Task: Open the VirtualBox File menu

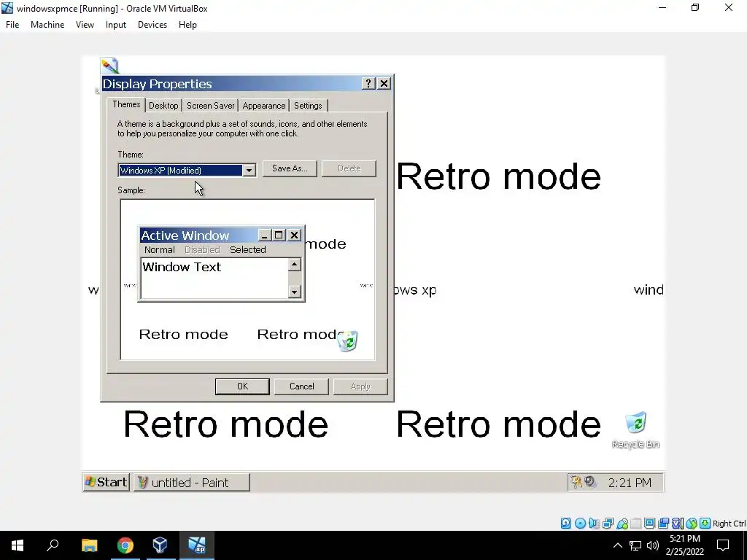Action: click(x=12, y=25)
